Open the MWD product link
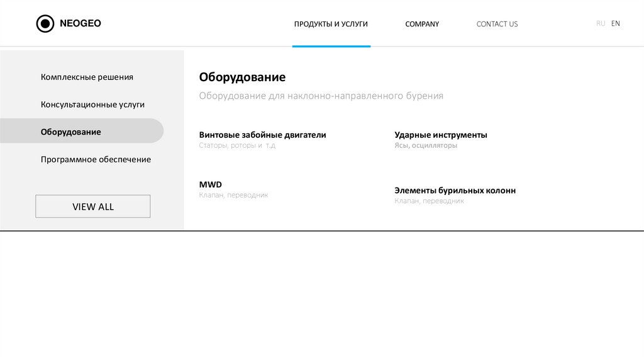Viewport: 644px width, 361px height. point(210,184)
